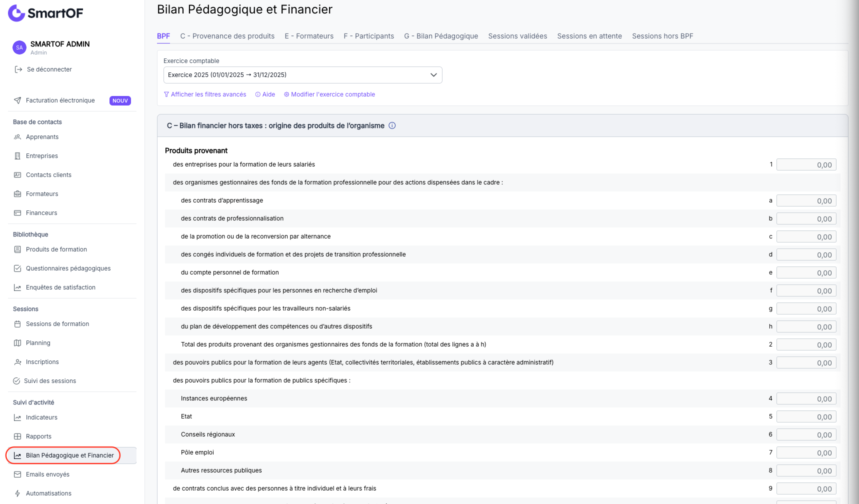Click the line 9 contrats individuels field
The height and width of the screenshot is (504, 859).
click(x=806, y=488)
